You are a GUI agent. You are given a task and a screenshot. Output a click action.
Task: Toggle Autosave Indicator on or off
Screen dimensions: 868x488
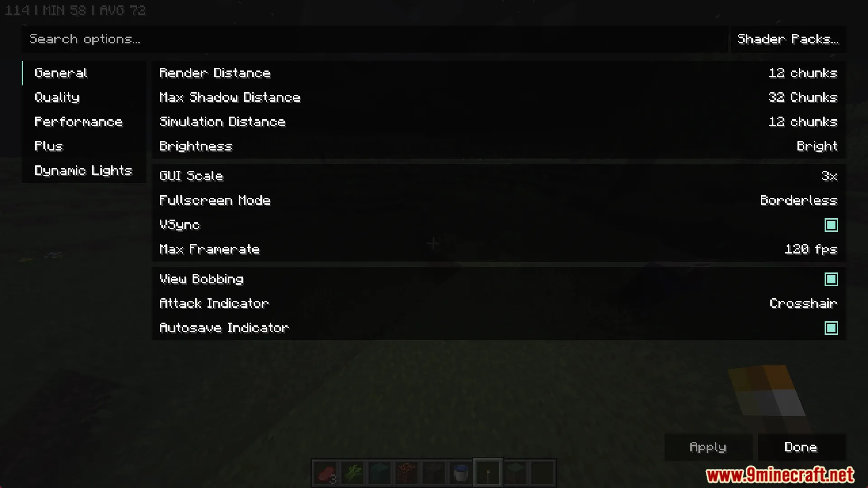coord(831,328)
